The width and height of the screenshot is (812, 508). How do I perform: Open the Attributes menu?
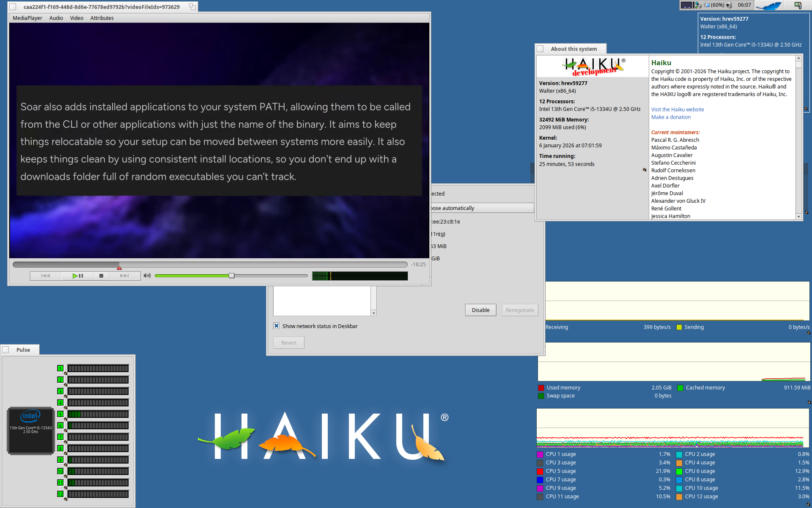tap(102, 18)
